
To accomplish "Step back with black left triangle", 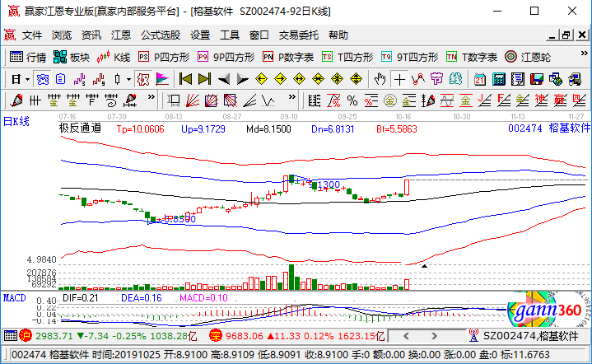I will 224,80.
